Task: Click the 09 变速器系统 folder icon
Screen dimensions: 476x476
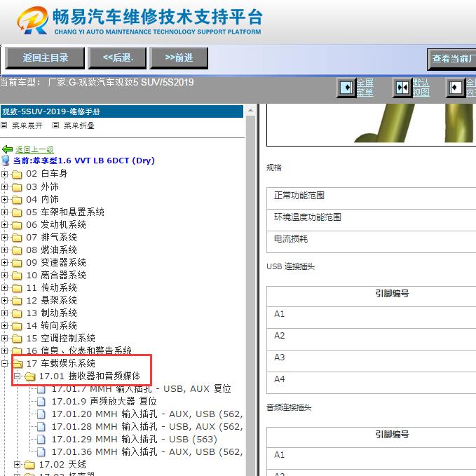Action: point(17,263)
